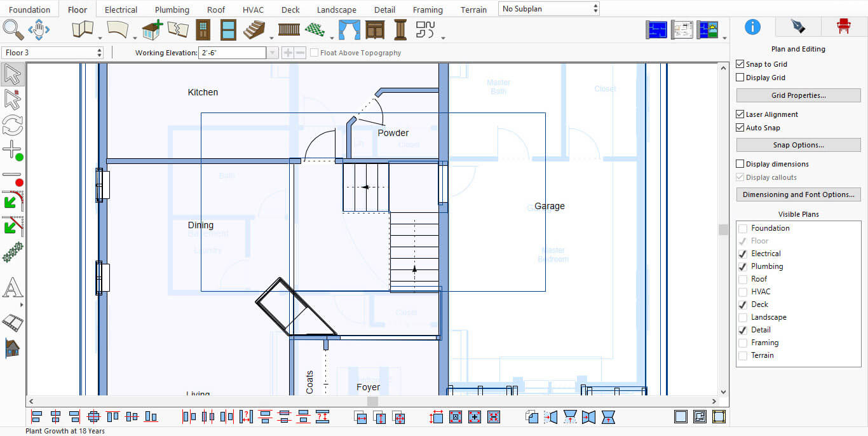The height and width of the screenshot is (436, 868).
Task: Click the red chair furnishings tab icon
Action: coord(843,26)
